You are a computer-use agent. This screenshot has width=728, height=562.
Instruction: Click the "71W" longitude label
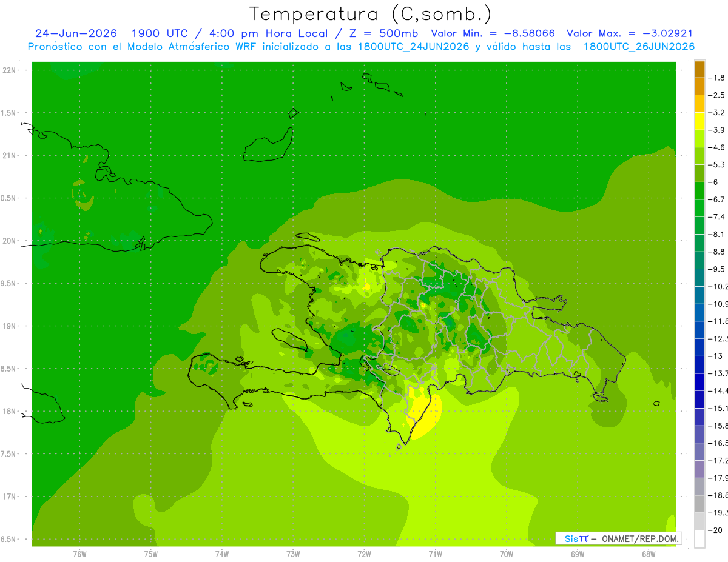[435, 554]
